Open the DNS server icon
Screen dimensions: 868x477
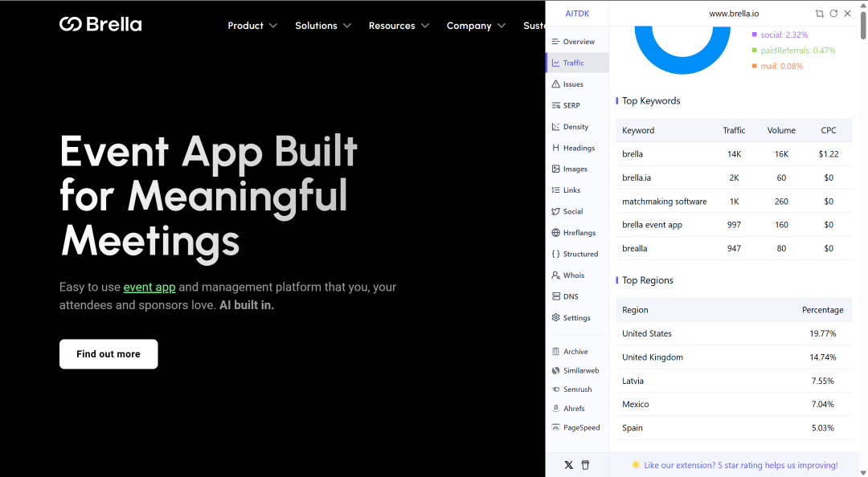click(556, 296)
